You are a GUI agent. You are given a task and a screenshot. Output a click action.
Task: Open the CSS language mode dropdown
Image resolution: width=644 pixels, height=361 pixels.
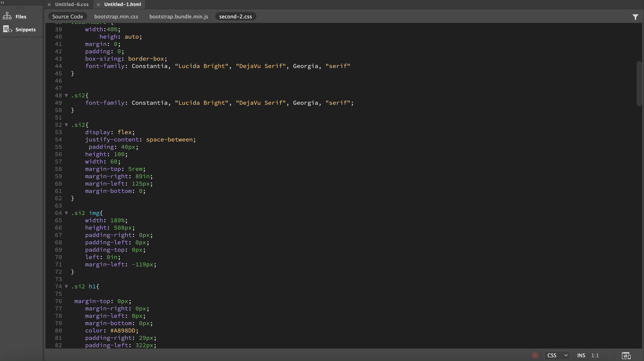[x=557, y=355]
